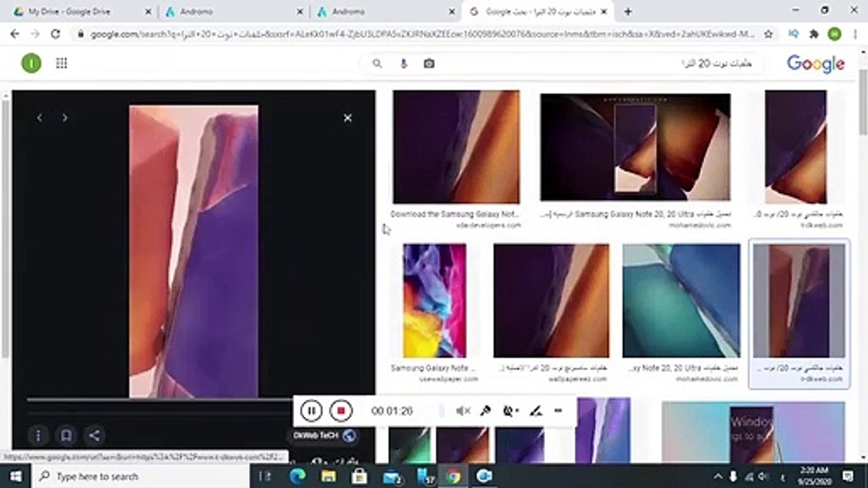The height and width of the screenshot is (488, 868).
Task: Click the magnifier search icon
Action: coord(378,64)
